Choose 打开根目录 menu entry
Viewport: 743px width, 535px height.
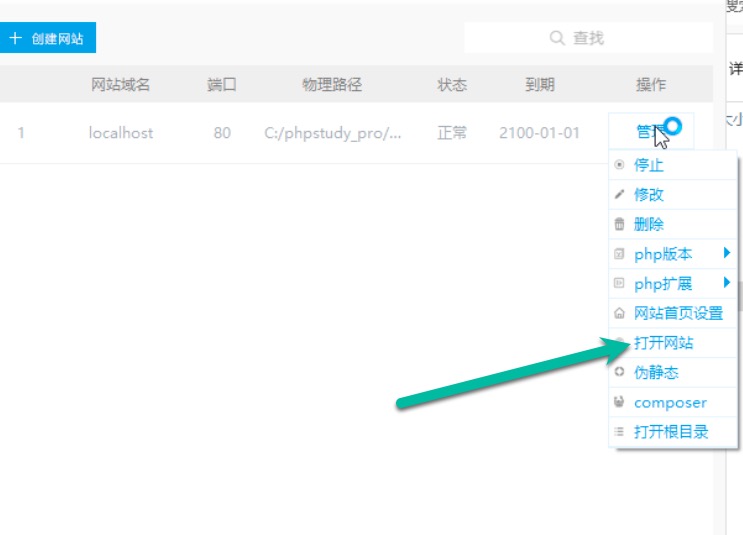click(673, 432)
